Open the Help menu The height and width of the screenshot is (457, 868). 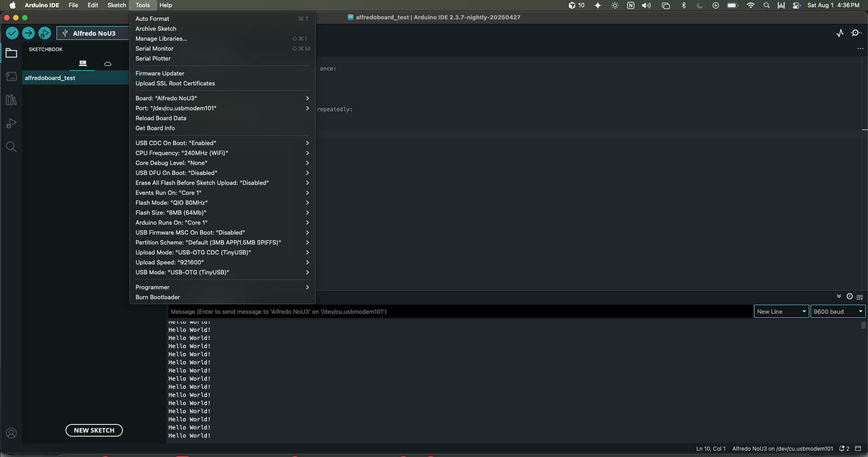166,5
